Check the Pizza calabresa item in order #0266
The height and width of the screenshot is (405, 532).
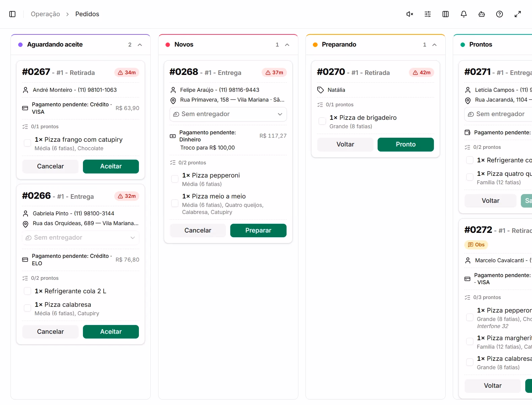(x=28, y=308)
